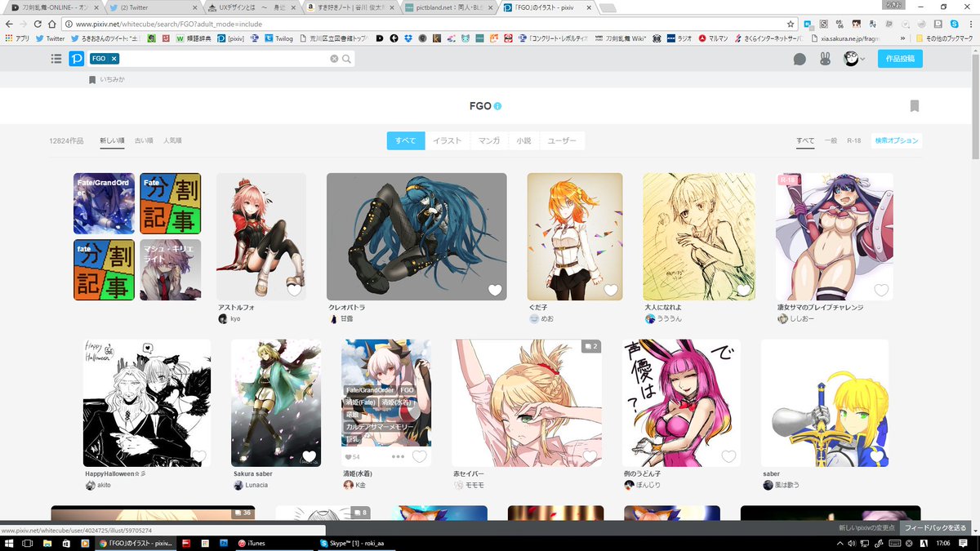This screenshot has height=551, width=980.
Task: Choose the R-18 age filter
Action: (x=854, y=141)
